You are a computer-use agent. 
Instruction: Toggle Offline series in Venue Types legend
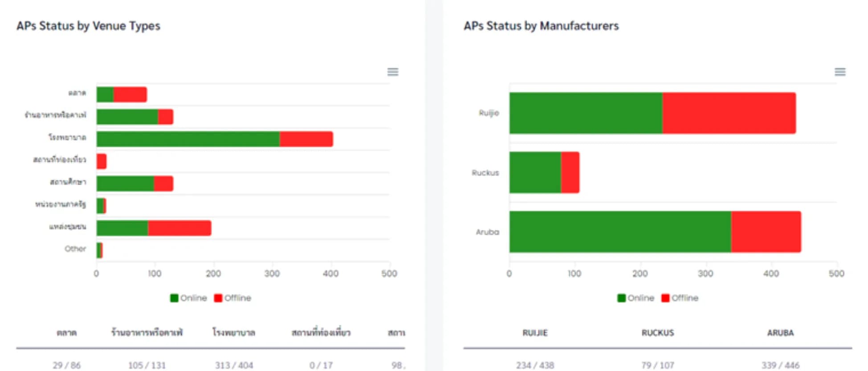pos(233,298)
